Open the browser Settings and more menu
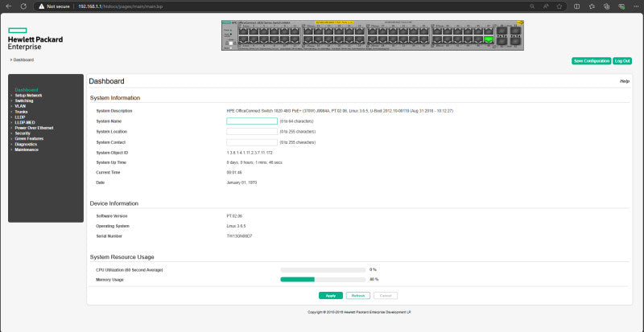Screen dimensions: 644x332 pyautogui.click(x=638, y=6)
